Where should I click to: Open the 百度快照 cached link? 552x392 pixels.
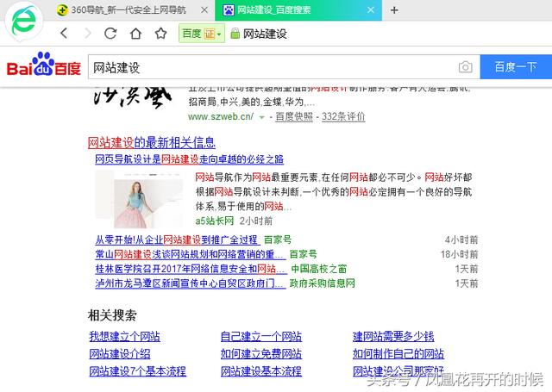click(x=294, y=116)
